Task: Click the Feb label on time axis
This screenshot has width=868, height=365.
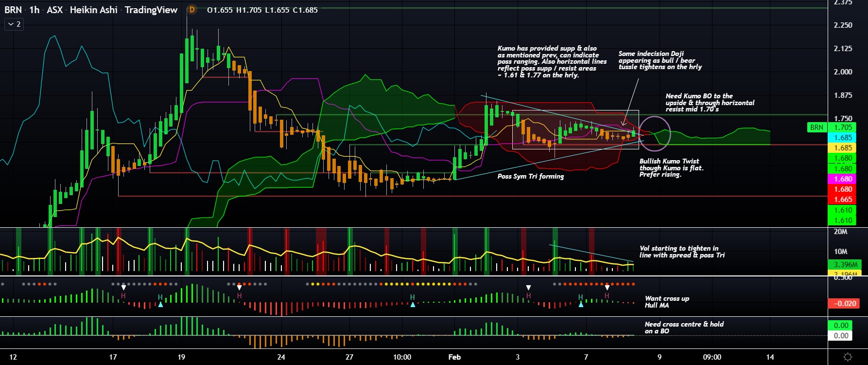Action: click(x=454, y=357)
